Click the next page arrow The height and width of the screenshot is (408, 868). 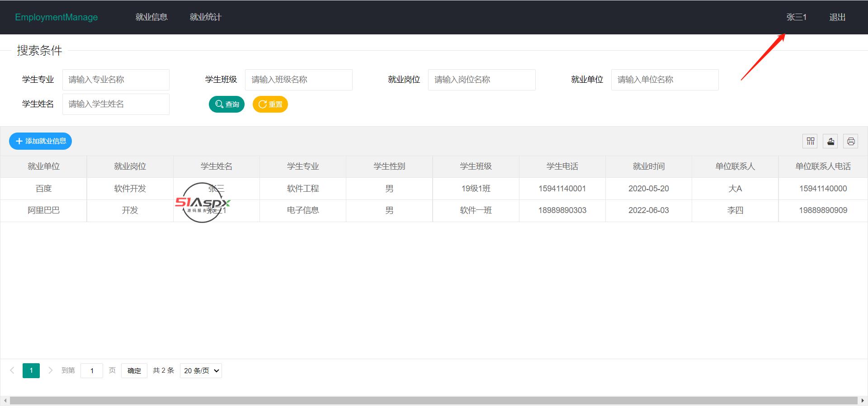[51, 370]
